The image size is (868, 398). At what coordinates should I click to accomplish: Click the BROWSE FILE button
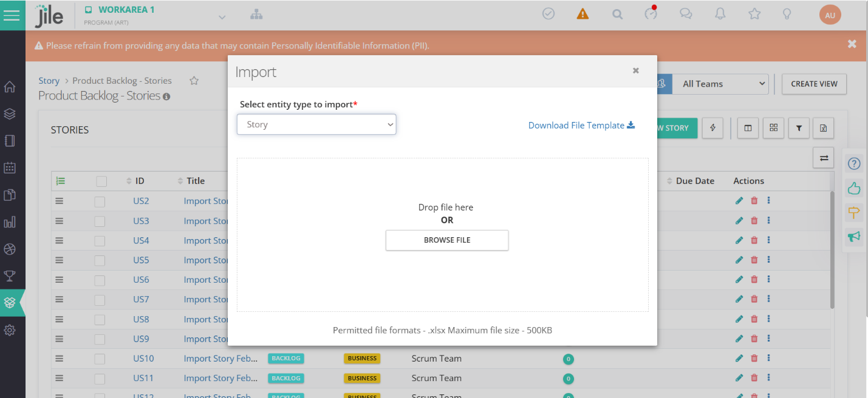pos(446,240)
